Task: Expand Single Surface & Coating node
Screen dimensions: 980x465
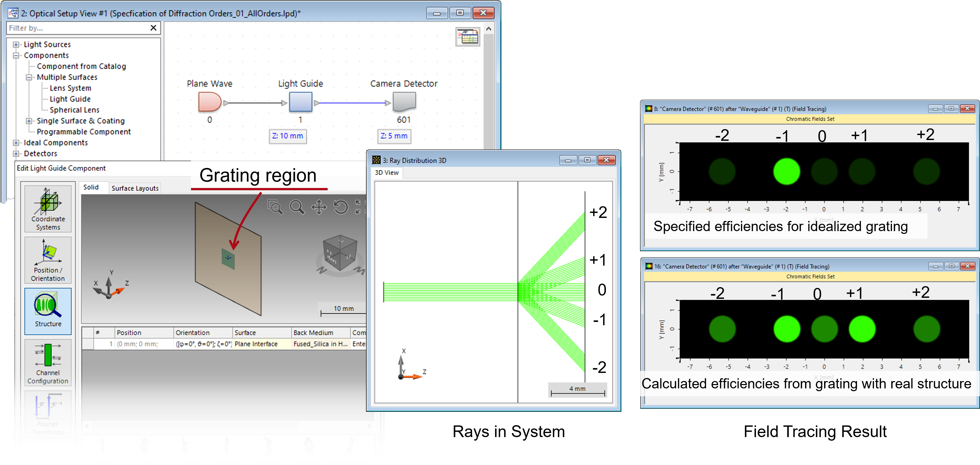Action: (x=29, y=121)
